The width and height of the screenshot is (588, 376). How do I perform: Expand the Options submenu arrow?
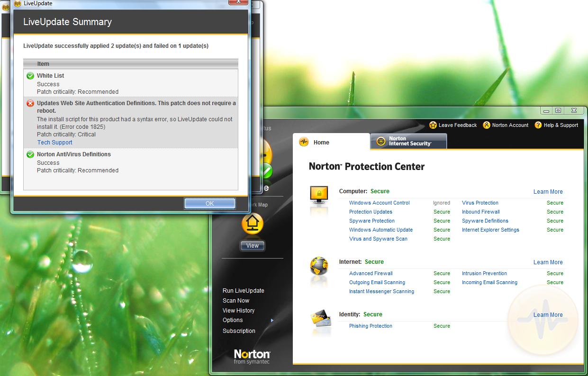click(x=272, y=321)
